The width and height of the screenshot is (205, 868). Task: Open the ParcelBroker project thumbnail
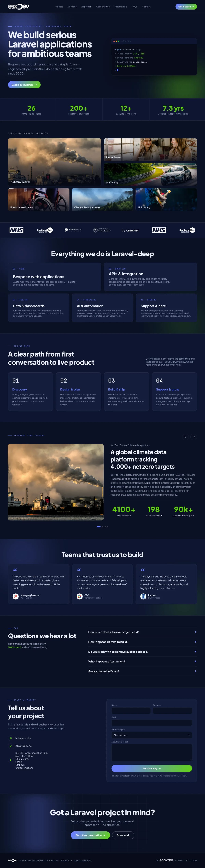(150, 150)
